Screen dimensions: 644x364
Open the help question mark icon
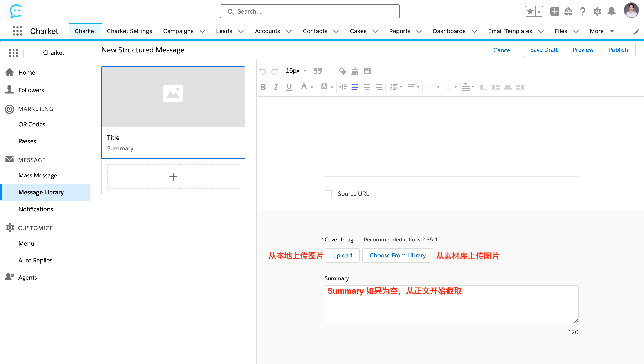pos(583,11)
